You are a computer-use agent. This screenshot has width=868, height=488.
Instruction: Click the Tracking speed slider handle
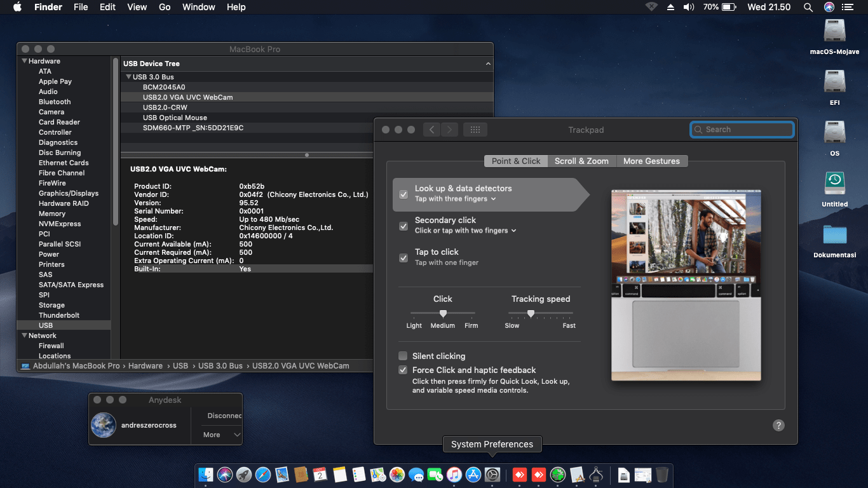(x=531, y=313)
